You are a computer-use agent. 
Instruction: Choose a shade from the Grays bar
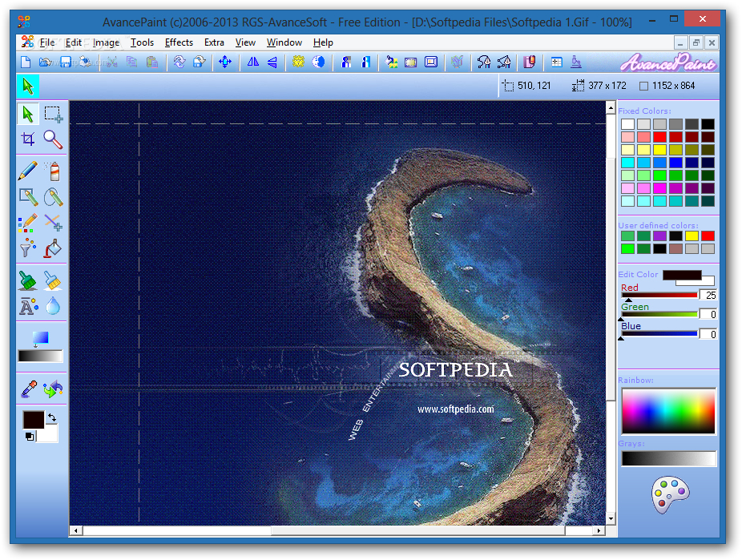click(x=668, y=458)
